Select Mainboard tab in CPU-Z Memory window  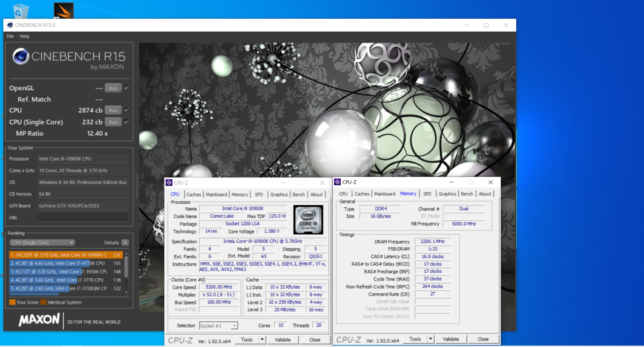click(385, 194)
